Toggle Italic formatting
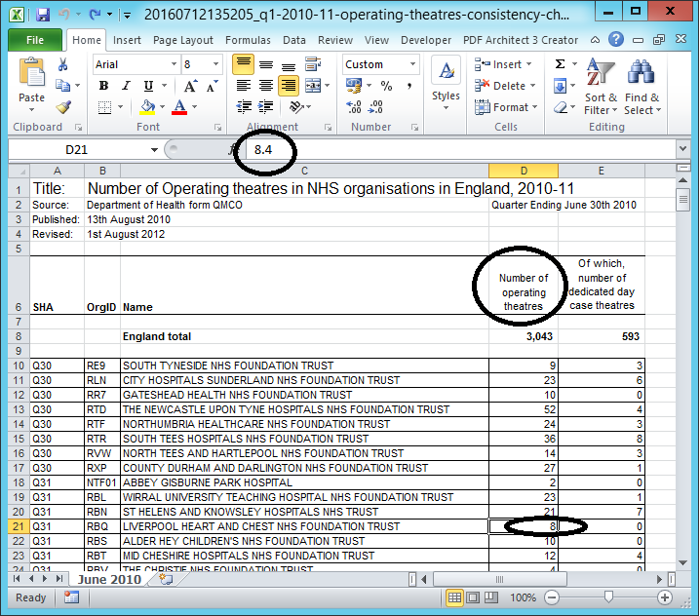This screenshot has width=700, height=616. click(x=126, y=85)
